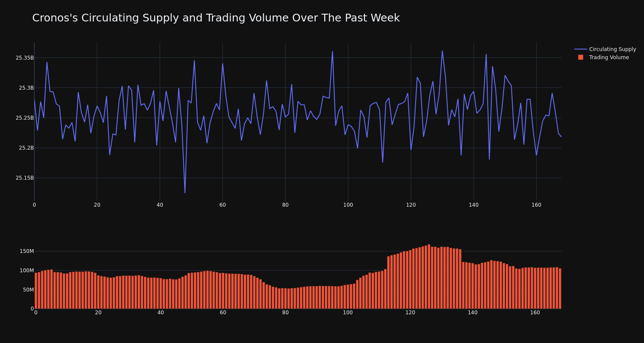Screen dimensions: 644x343
Task: Click the 80 tick on lower x-axis
Action: [286, 313]
